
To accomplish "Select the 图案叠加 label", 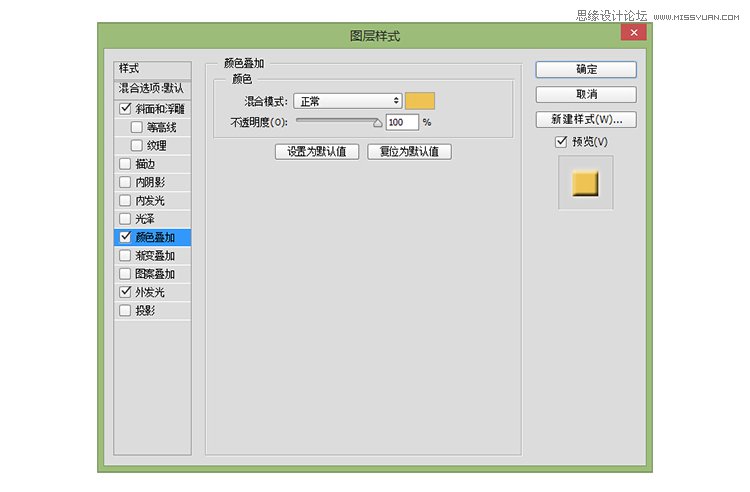I will 155,274.
